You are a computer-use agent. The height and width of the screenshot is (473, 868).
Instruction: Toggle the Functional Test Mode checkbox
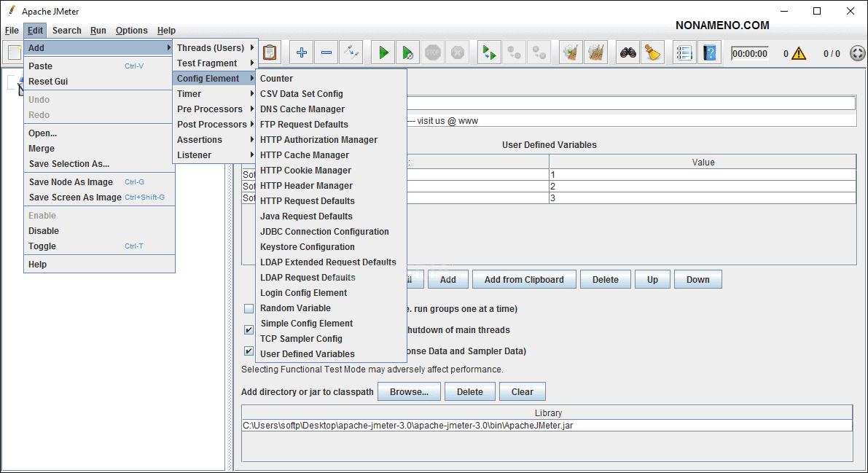(x=249, y=351)
